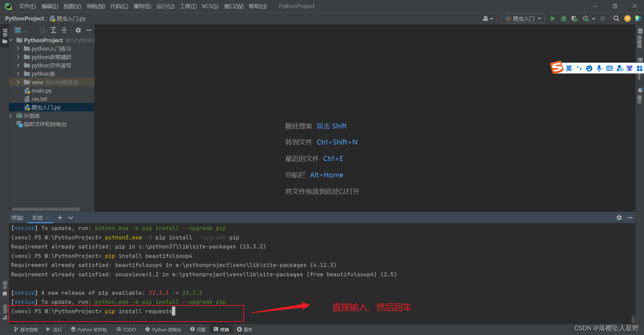Select opened file locate target icon
The image size is (644, 335).
pos(42,30)
